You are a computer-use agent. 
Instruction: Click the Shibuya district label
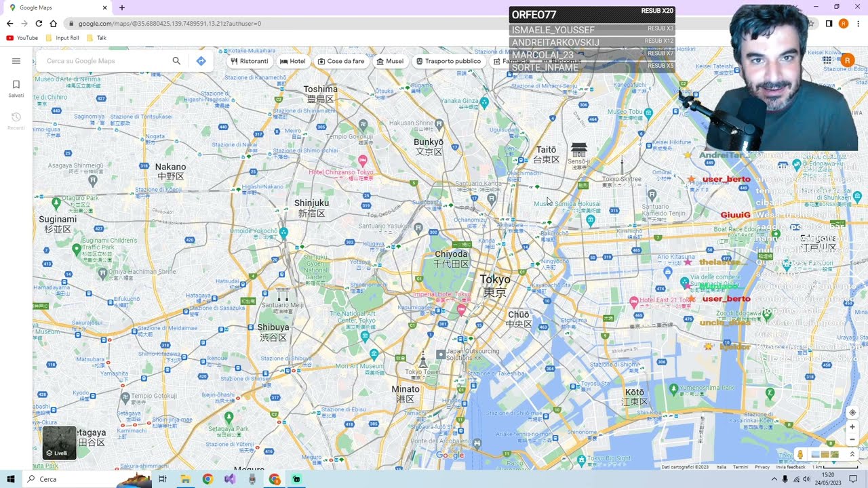[x=273, y=332]
